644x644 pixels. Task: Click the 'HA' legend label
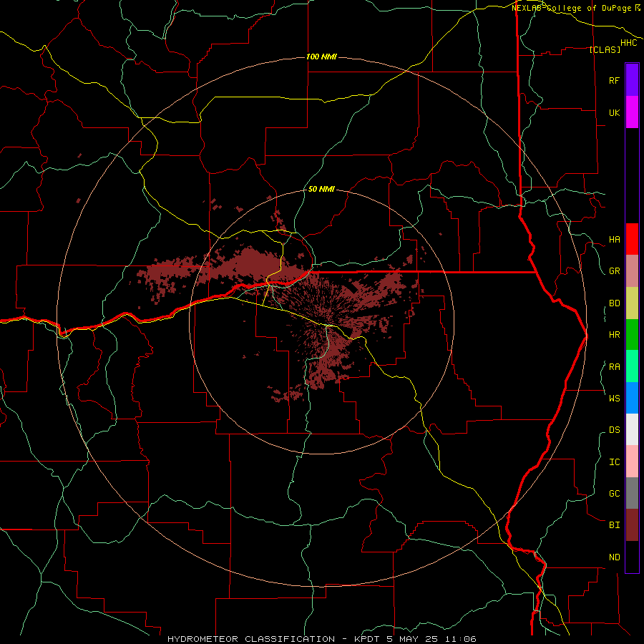click(x=614, y=239)
